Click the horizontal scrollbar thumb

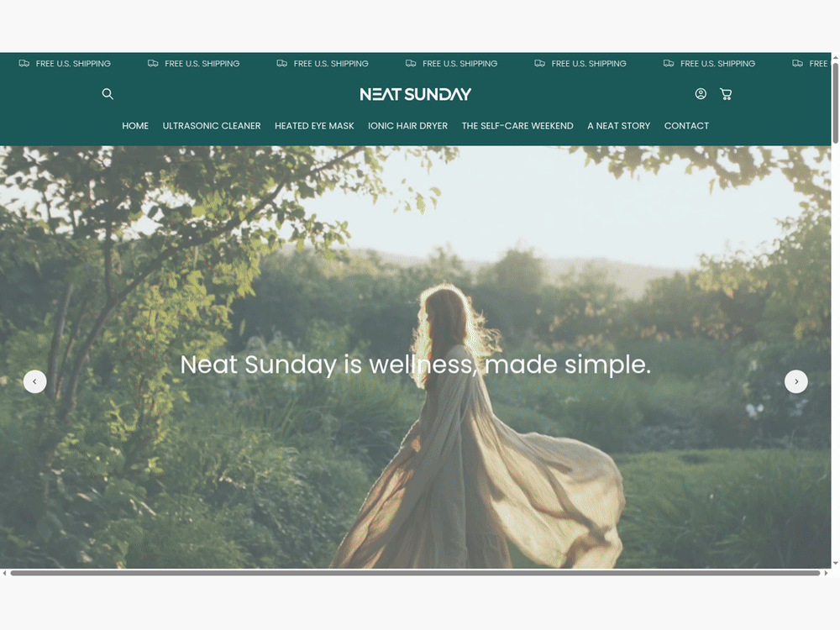click(415, 573)
